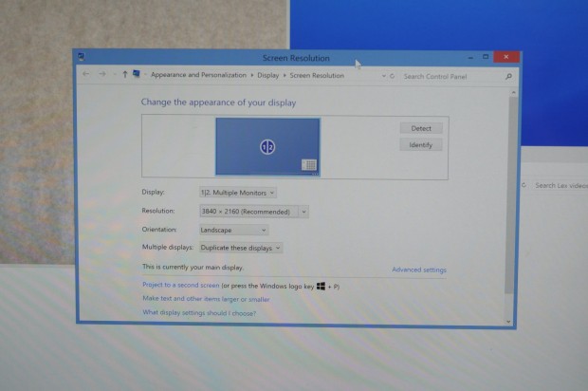Minimize the Screen Resolution window
588x391 pixels.
click(470, 57)
